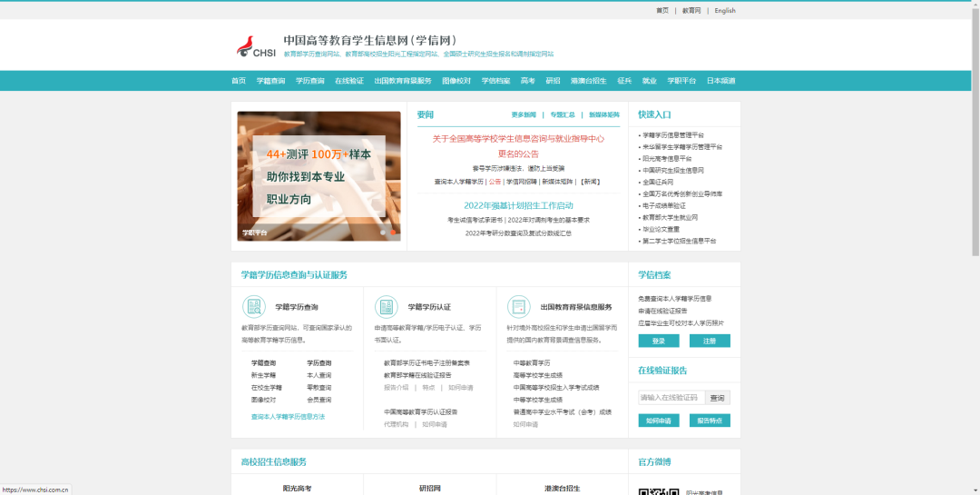Click 更多新闻 link in 要闻 header
This screenshot has width=980, height=495.
(524, 115)
